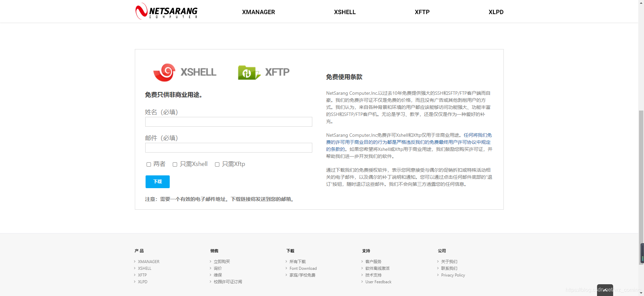Open the XLPD navigation menu
Viewport: 644px width, 296px height.
pyautogui.click(x=496, y=12)
